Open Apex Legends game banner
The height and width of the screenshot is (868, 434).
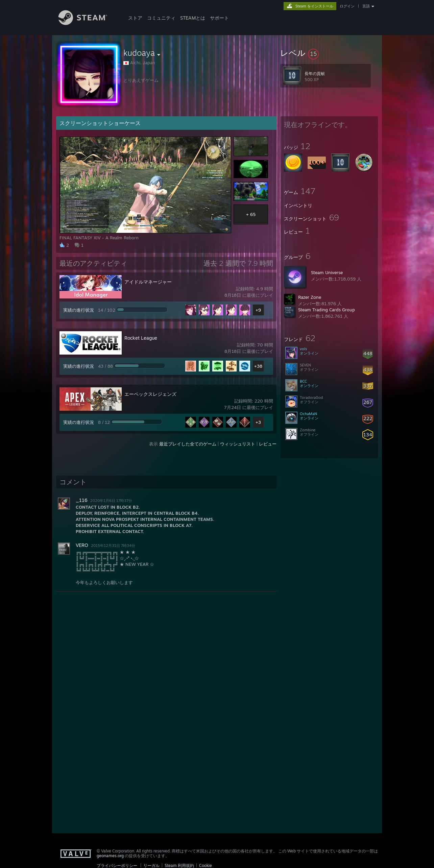tap(91, 399)
